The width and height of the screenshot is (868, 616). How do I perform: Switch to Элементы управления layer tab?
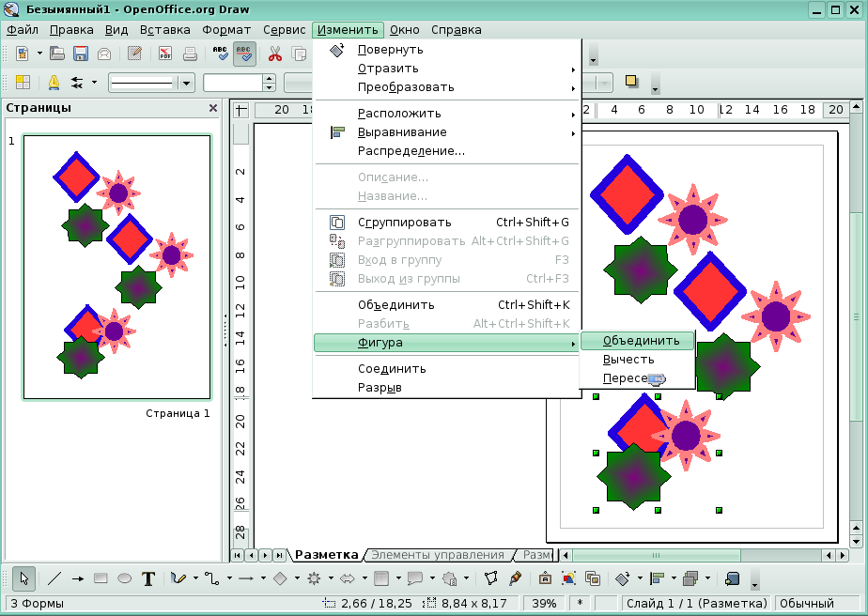439,555
